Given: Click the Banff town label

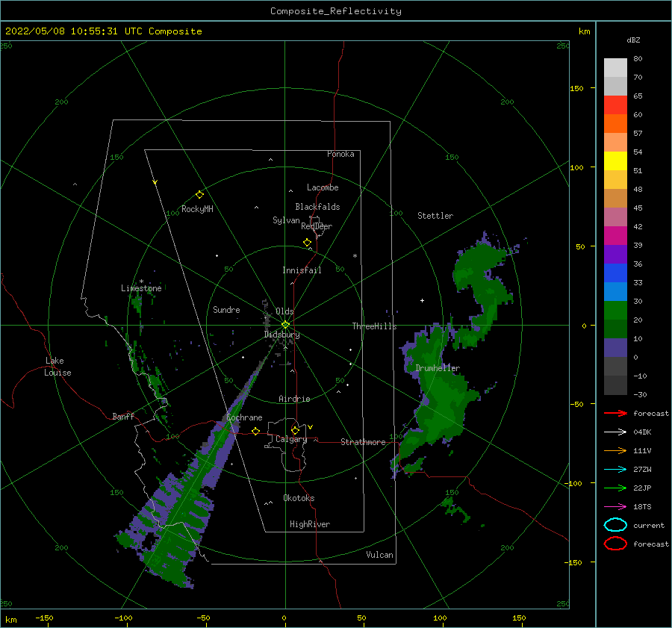Looking at the screenshot, I should pyautogui.click(x=123, y=416).
